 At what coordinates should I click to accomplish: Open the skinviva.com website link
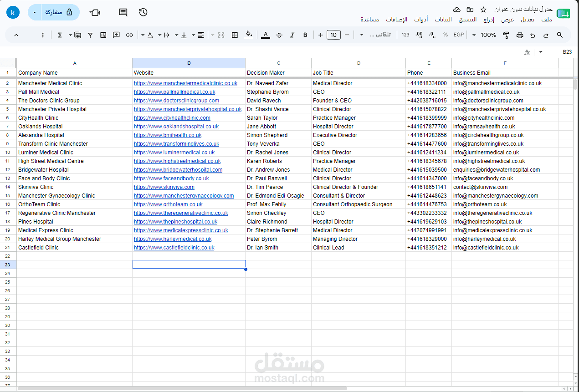point(164,187)
